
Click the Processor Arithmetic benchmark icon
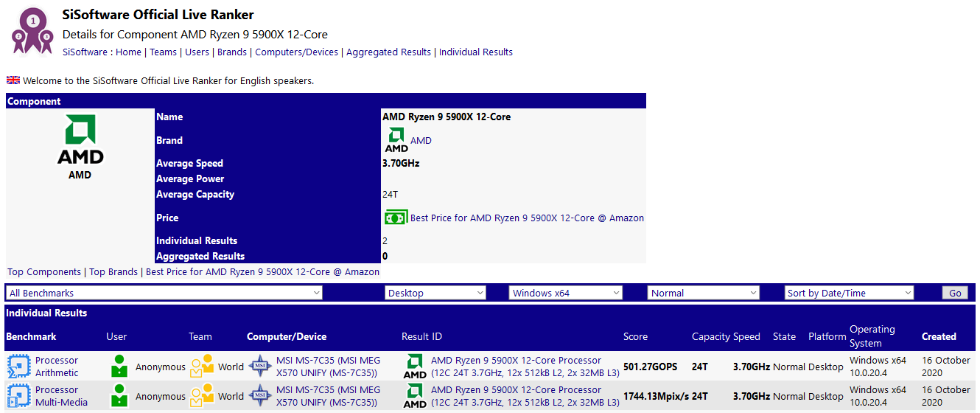[18, 367]
